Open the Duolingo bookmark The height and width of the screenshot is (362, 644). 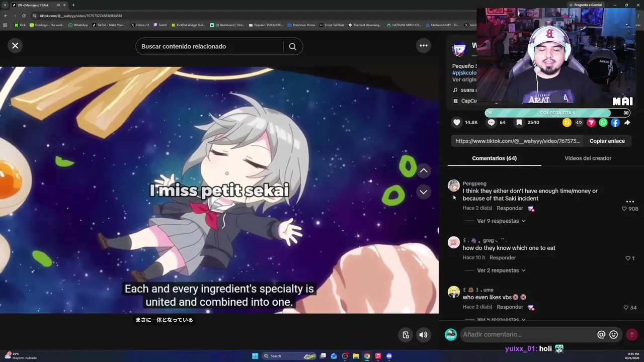tap(47, 25)
